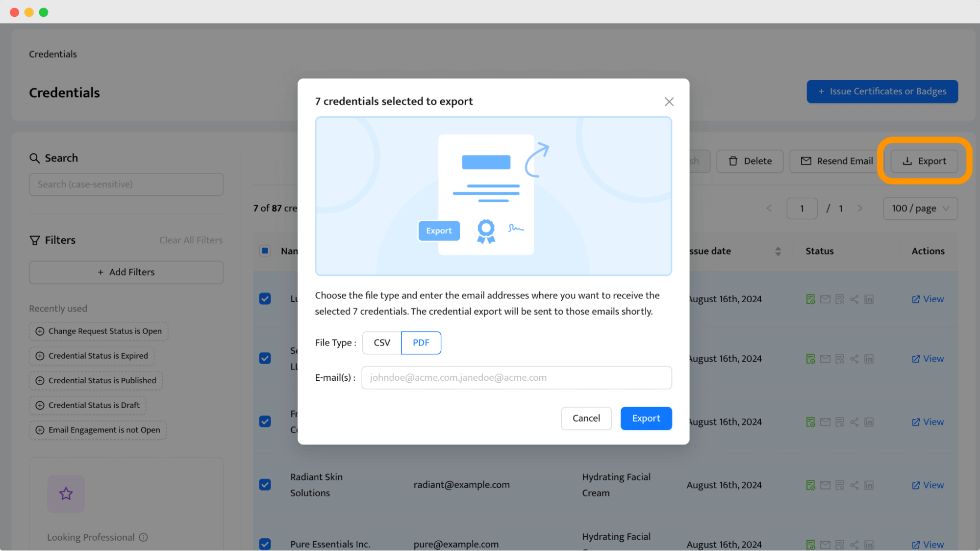Click the Filters funnel icon
Viewport: 980px width, 551px height.
click(34, 240)
